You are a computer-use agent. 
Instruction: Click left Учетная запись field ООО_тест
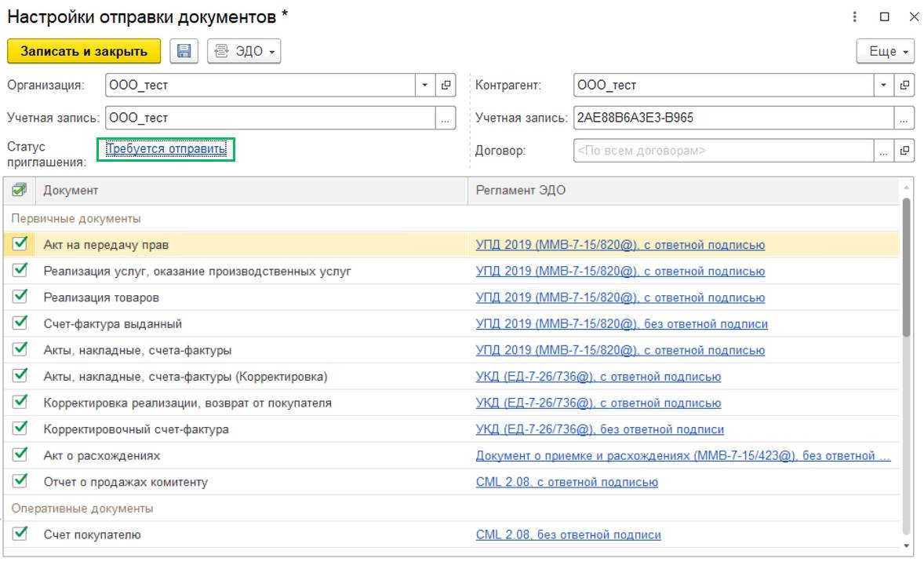[x=271, y=118]
